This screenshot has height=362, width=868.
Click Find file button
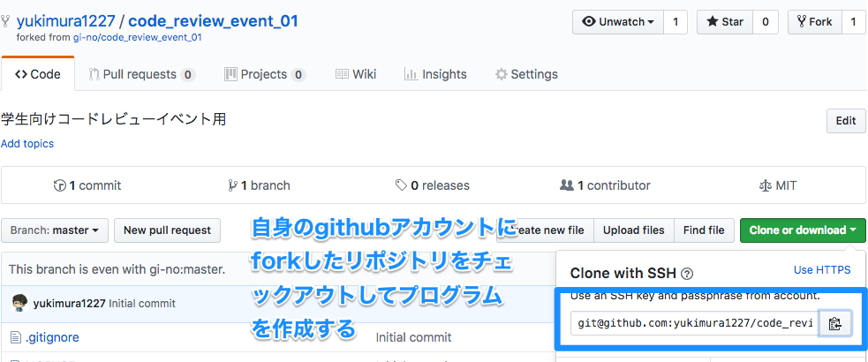(x=704, y=230)
